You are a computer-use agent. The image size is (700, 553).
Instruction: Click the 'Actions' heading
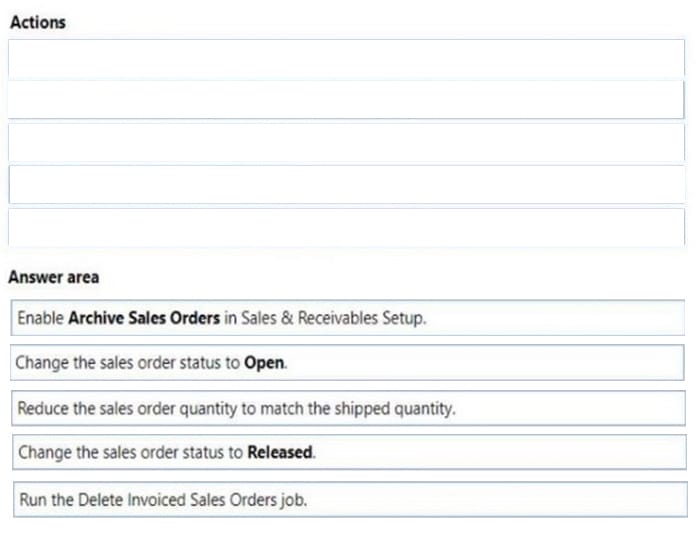coord(37,21)
